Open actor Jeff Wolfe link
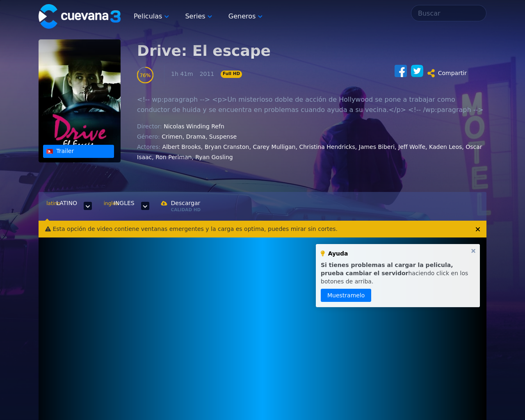525x420 pixels. pyautogui.click(x=412, y=147)
